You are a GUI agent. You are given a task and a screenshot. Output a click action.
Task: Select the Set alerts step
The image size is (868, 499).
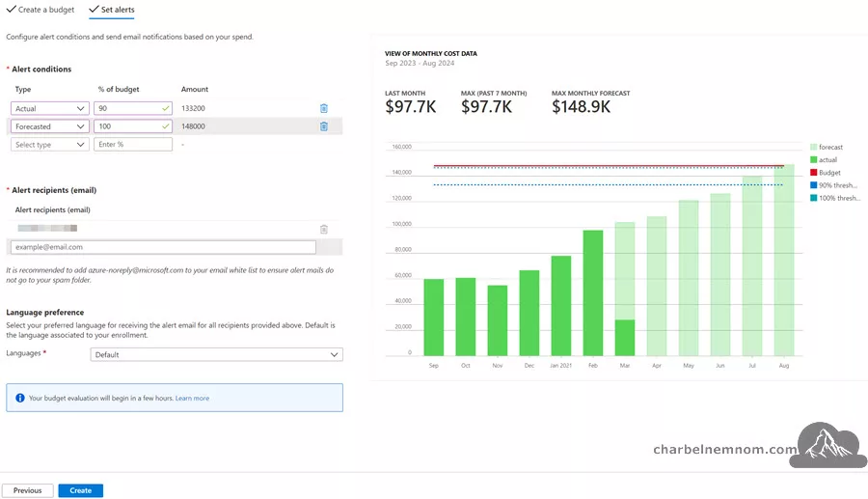tap(112, 10)
